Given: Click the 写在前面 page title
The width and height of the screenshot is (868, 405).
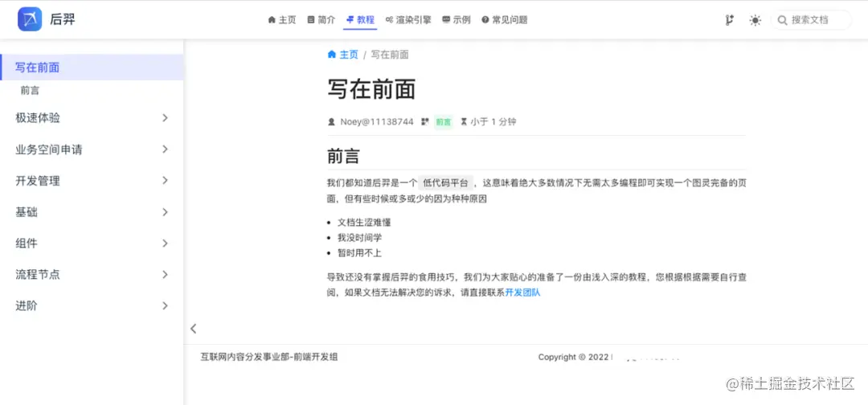Looking at the screenshot, I should pyautogui.click(x=371, y=89).
